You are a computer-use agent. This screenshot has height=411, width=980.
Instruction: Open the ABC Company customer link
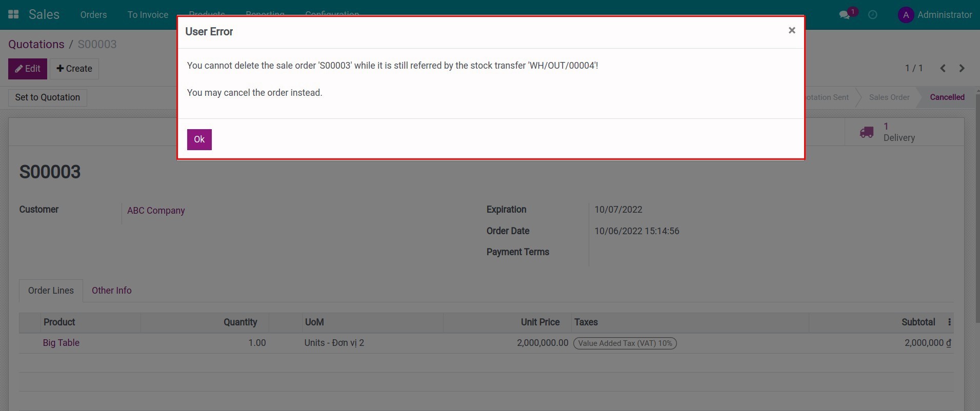click(156, 211)
